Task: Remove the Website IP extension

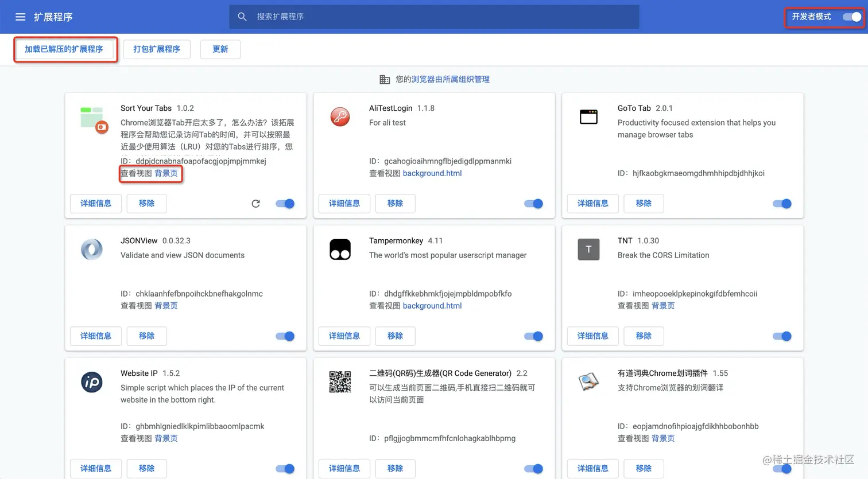Action: click(146, 469)
